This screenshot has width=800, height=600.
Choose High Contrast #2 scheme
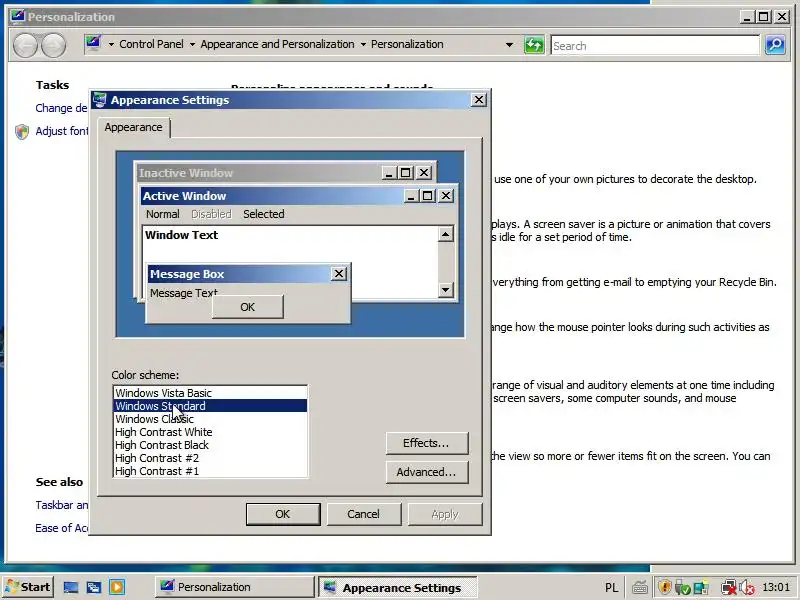pyautogui.click(x=210, y=458)
